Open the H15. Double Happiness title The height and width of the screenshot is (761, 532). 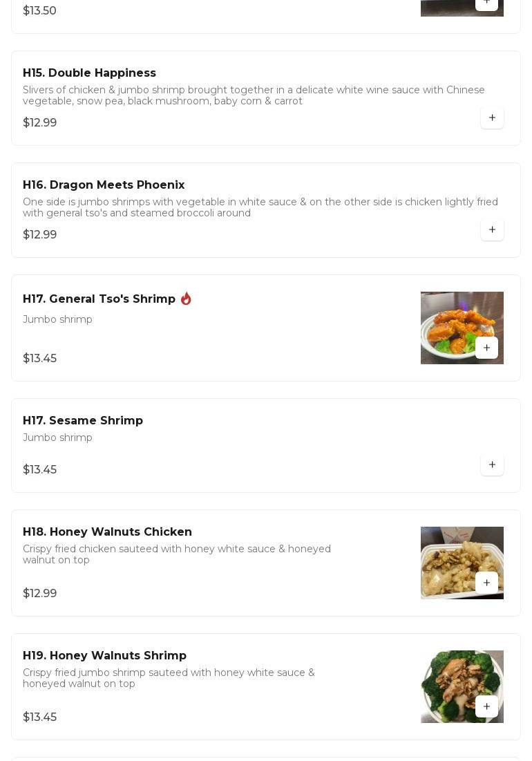click(x=89, y=73)
